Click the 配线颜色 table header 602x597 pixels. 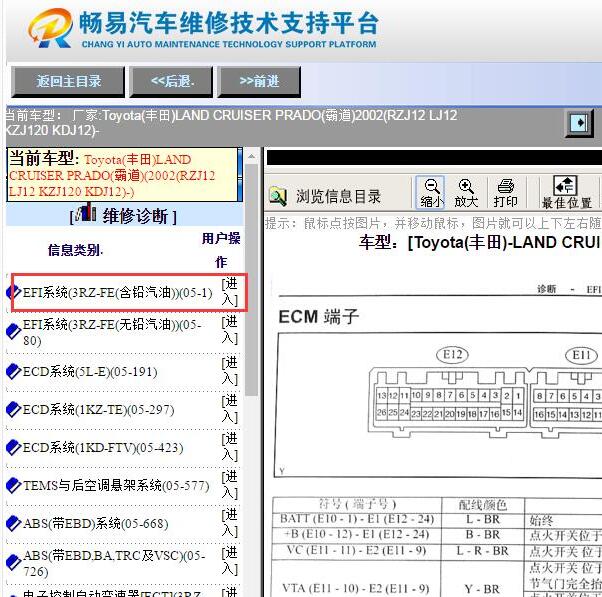coord(483,504)
